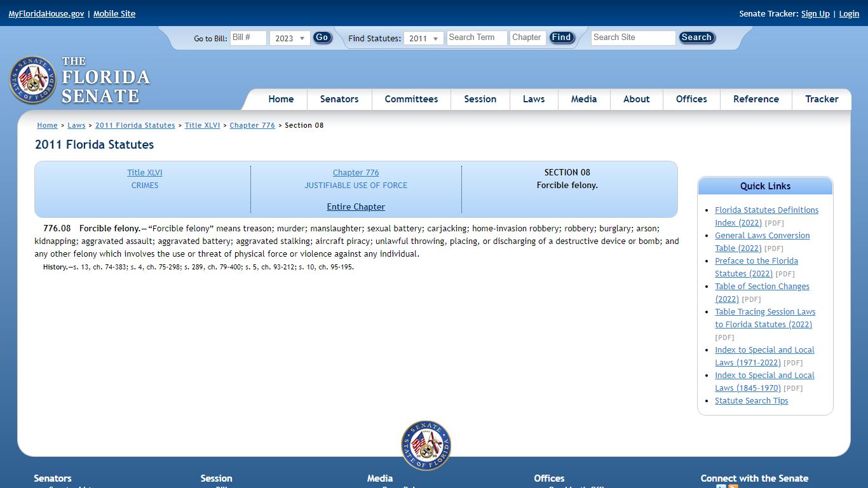Image resolution: width=868 pixels, height=488 pixels.
Task: Click Home in the breadcrumb trail
Action: pyautogui.click(x=47, y=125)
